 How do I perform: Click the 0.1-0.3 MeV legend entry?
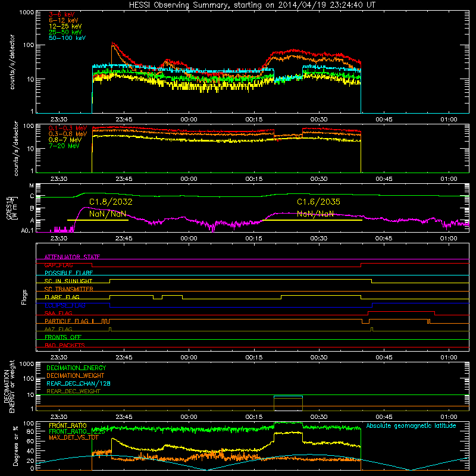click(x=68, y=128)
